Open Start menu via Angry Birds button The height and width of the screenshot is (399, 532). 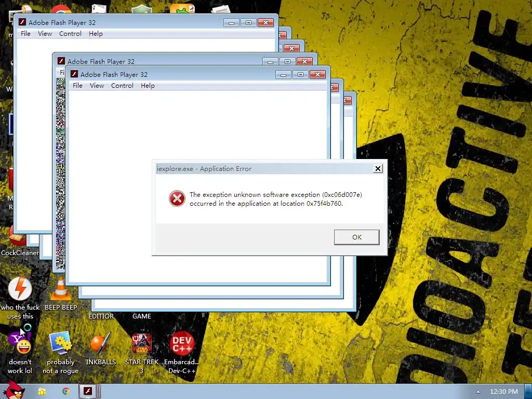point(13,391)
